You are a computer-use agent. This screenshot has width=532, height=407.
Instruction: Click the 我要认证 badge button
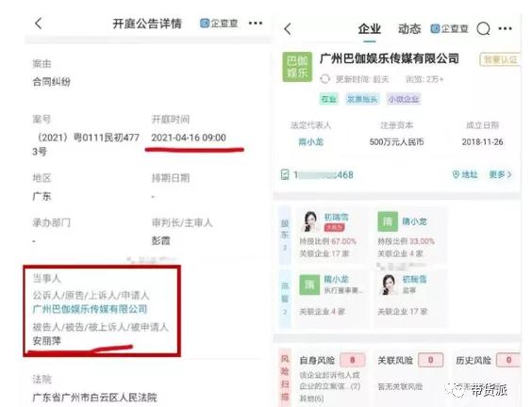[x=499, y=59]
